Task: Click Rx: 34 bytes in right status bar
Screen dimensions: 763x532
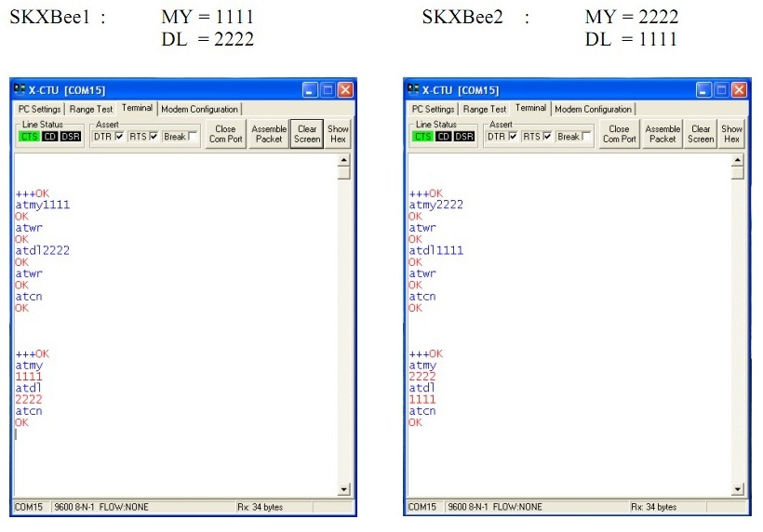Action: (x=654, y=507)
